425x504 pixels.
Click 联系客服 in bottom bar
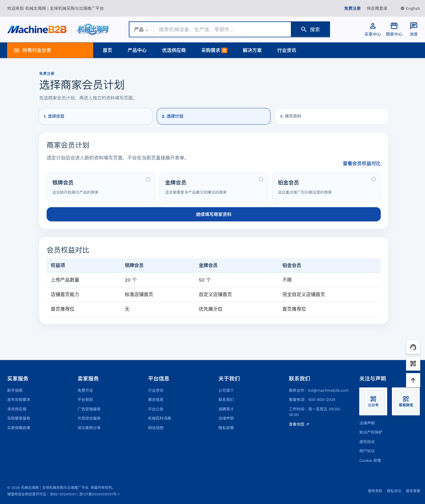413,491
